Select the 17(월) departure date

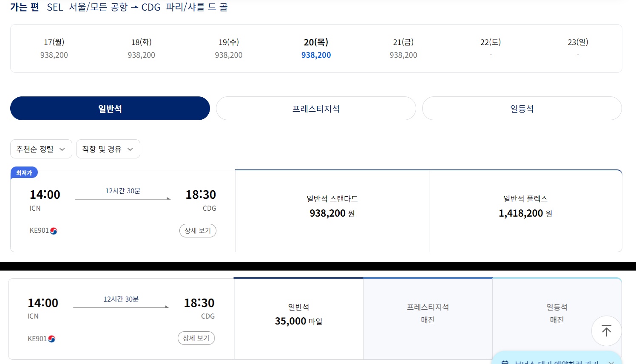(54, 48)
